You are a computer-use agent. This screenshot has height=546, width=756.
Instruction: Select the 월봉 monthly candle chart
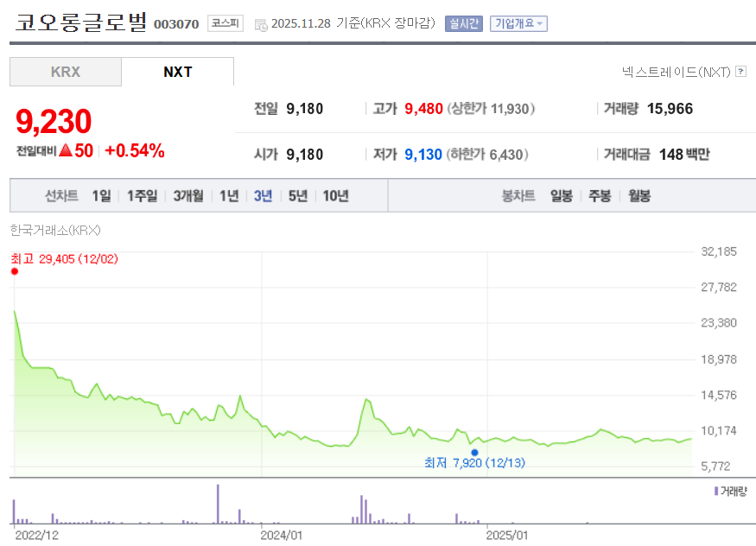pos(639,195)
